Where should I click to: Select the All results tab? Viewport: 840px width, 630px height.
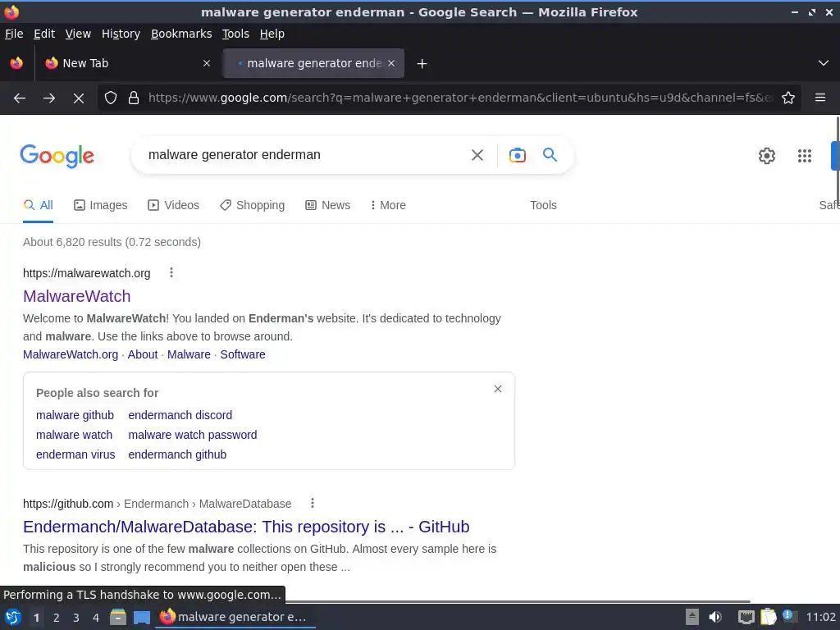coord(38,205)
